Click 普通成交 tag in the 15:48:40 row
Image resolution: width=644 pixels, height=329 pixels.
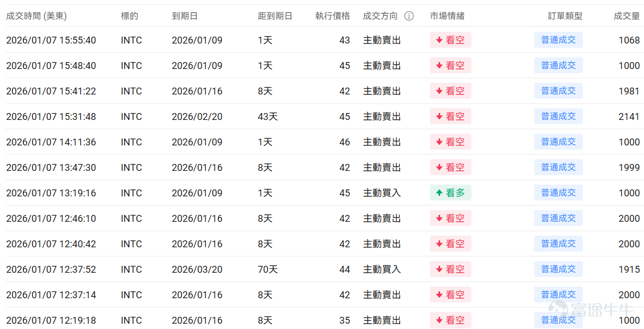click(559, 65)
